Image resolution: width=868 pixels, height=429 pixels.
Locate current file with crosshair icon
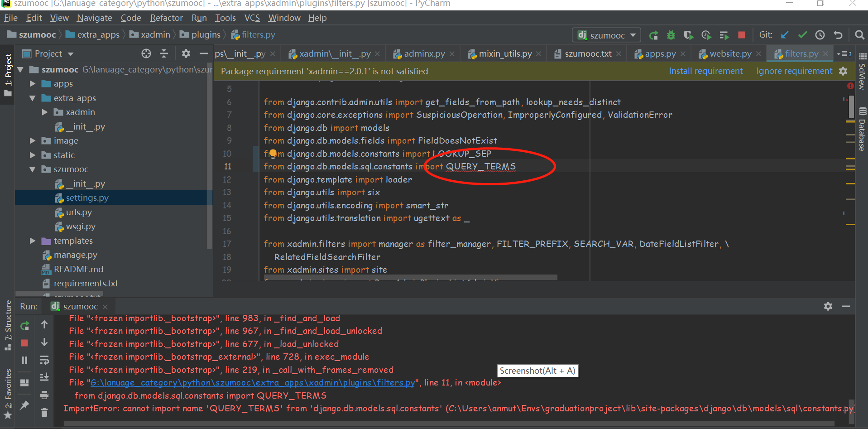(x=146, y=53)
